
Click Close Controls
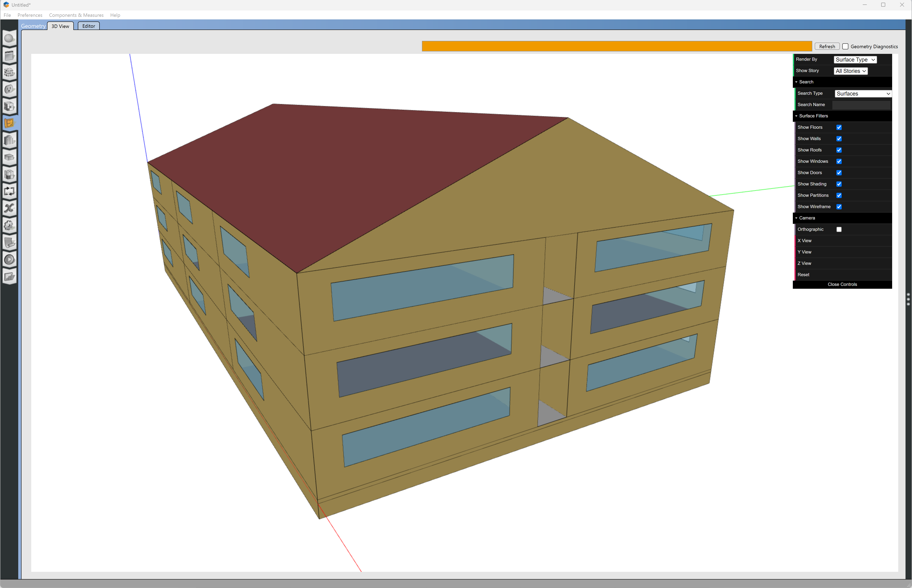842,284
